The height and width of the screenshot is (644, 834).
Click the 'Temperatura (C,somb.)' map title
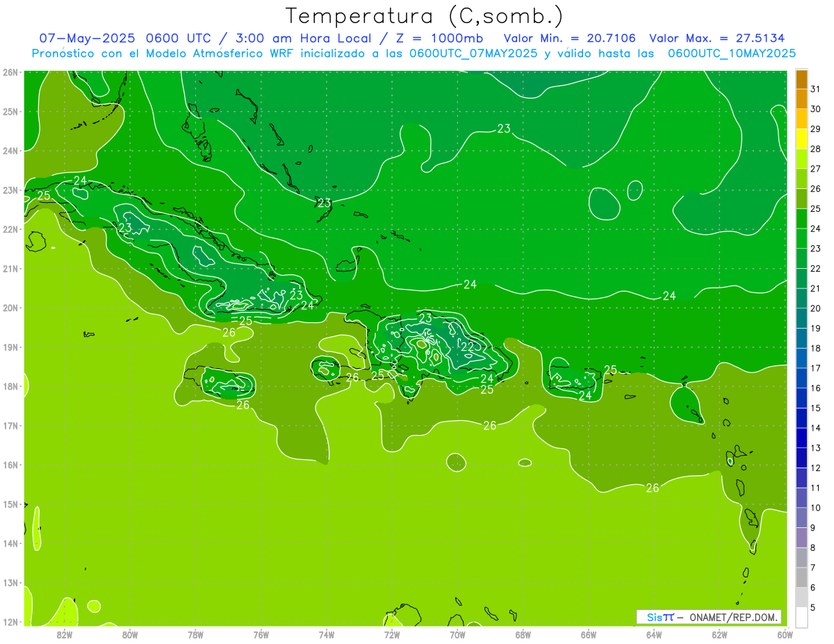[425, 16]
